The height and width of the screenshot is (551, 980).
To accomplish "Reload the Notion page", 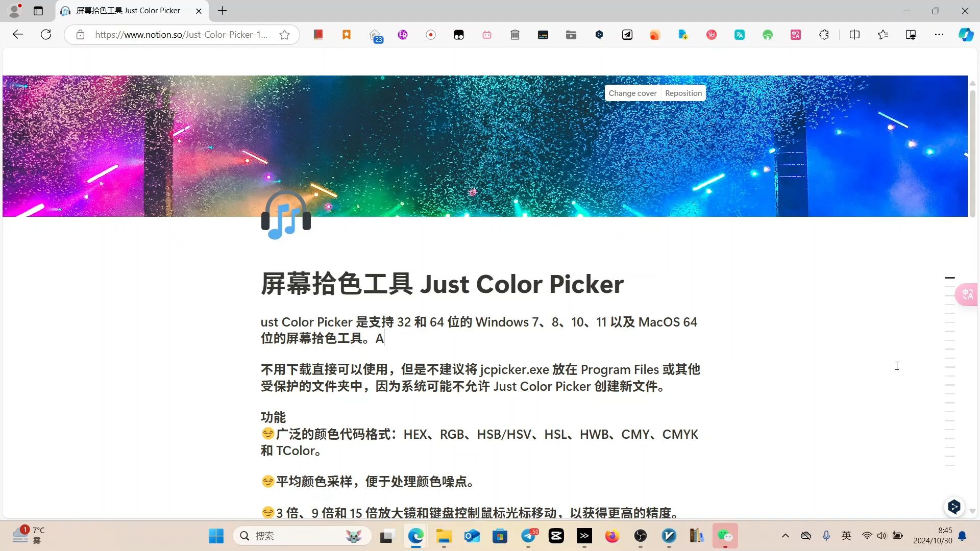I will point(46,35).
